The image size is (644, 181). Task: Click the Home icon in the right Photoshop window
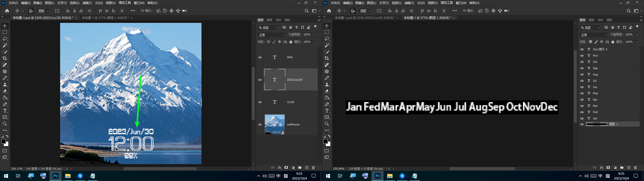coord(329,11)
